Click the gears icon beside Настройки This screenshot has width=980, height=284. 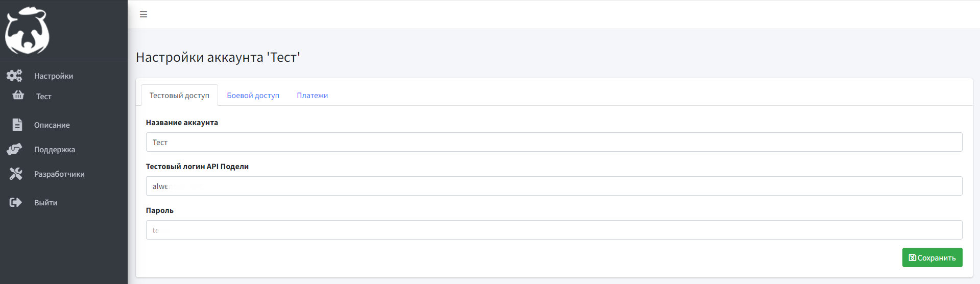14,76
